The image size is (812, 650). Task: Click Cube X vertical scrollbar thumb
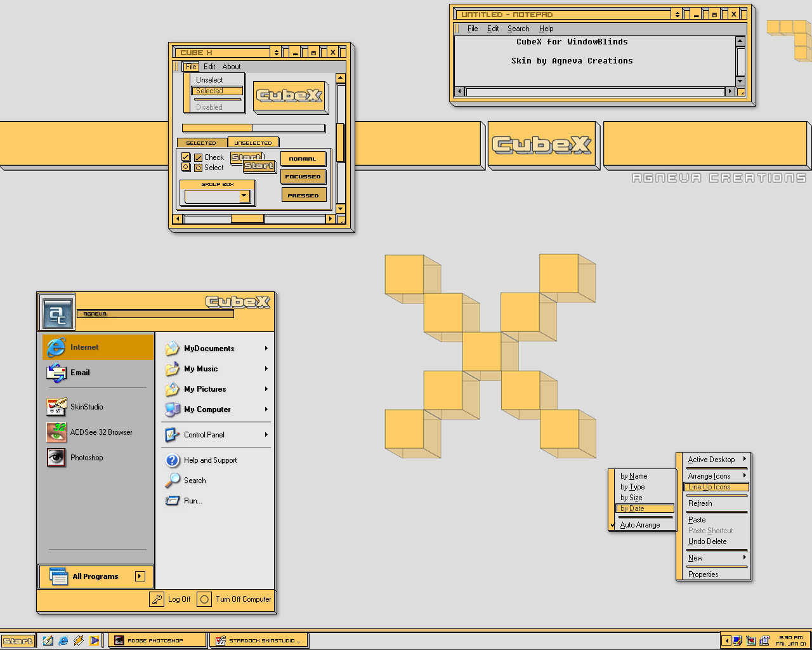pos(341,143)
